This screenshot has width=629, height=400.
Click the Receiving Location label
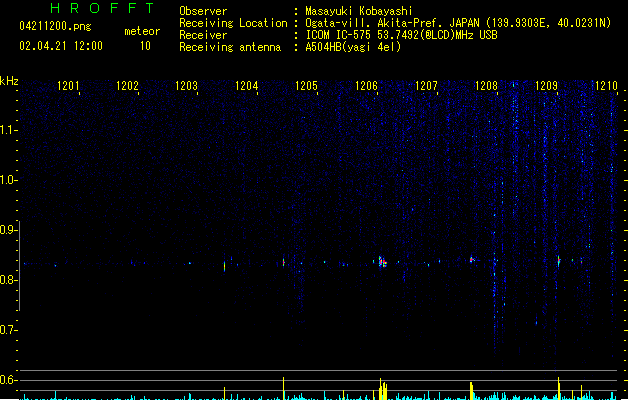[x=233, y=23]
